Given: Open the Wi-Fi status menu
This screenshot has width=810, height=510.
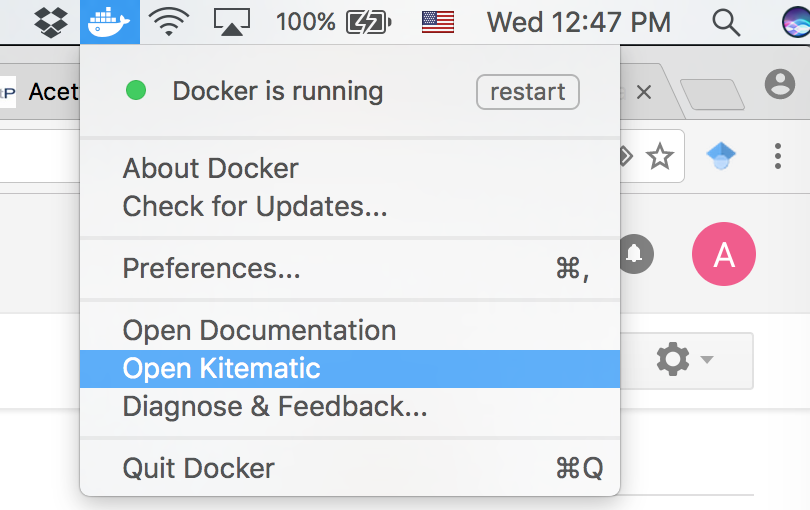Looking at the screenshot, I should [x=169, y=23].
